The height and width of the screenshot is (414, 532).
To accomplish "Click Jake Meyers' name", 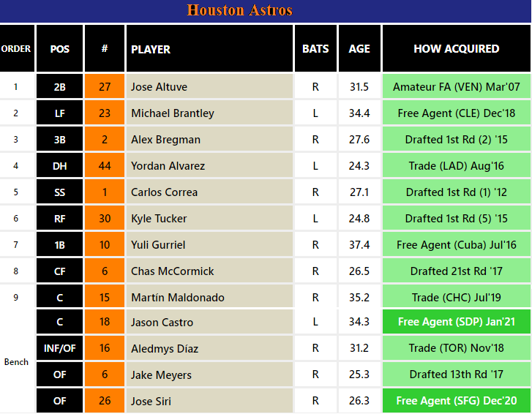I will coord(161,375).
